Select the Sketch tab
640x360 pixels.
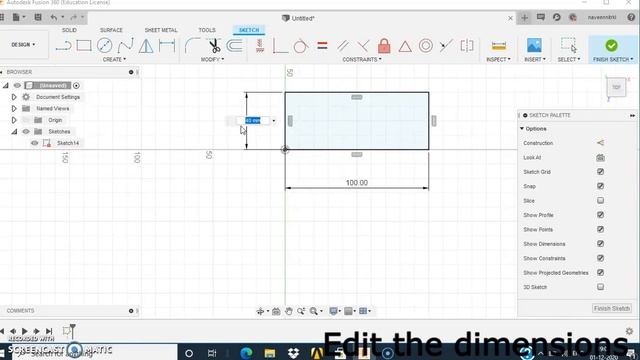[x=249, y=30]
